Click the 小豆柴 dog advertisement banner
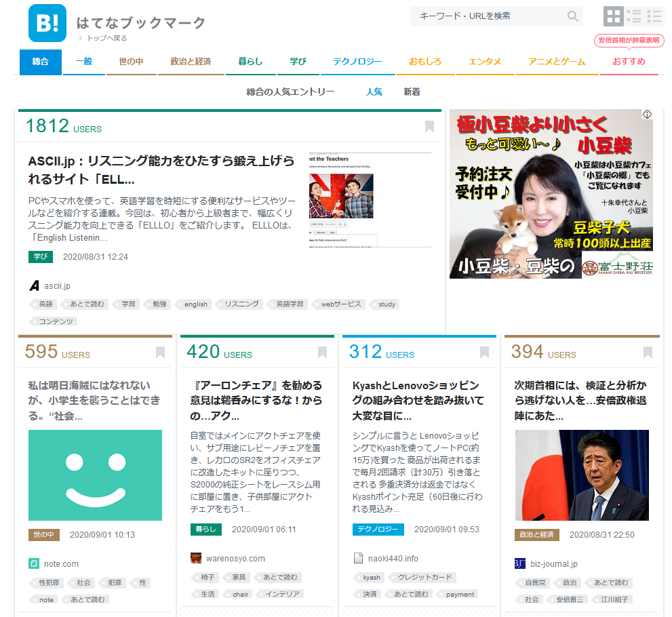Viewport: 672px width, 617px height. [x=551, y=194]
